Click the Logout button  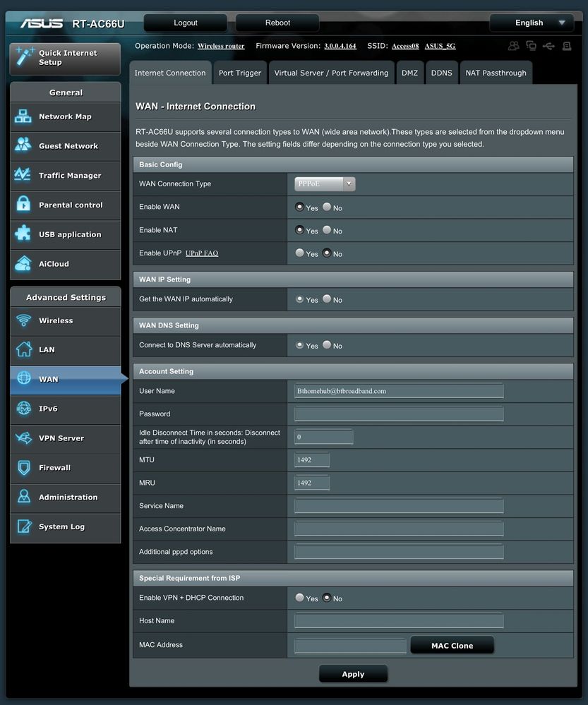186,23
